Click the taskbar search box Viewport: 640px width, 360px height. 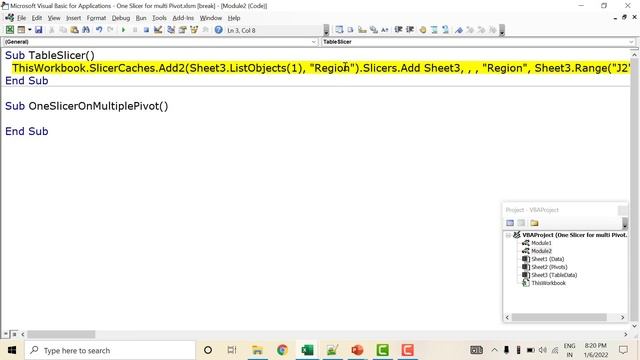110,350
